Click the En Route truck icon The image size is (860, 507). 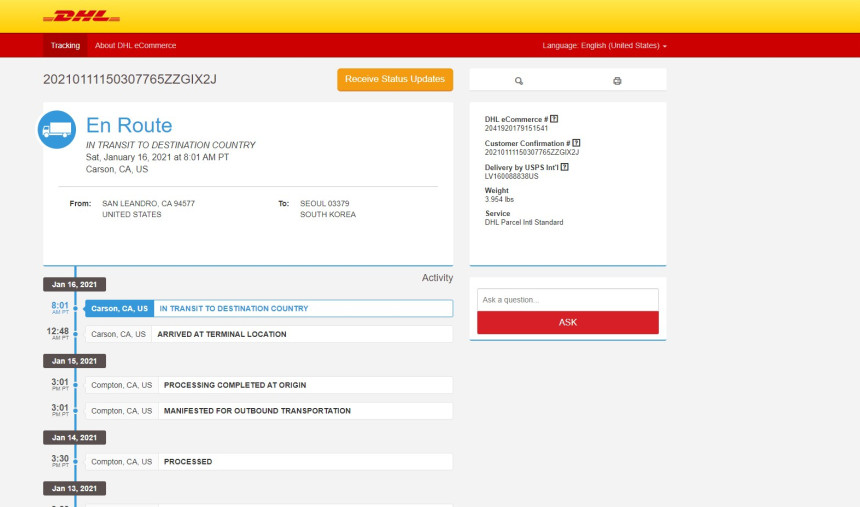coord(56,129)
